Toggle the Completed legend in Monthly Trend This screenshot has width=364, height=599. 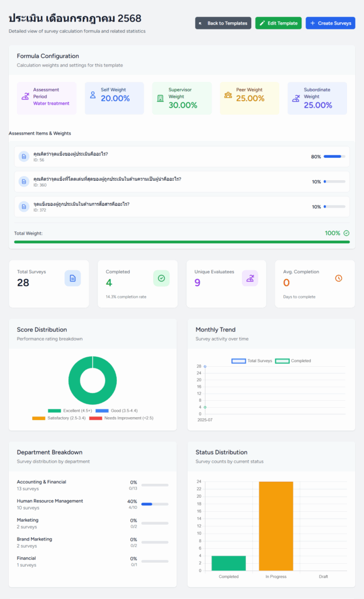coord(293,361)
